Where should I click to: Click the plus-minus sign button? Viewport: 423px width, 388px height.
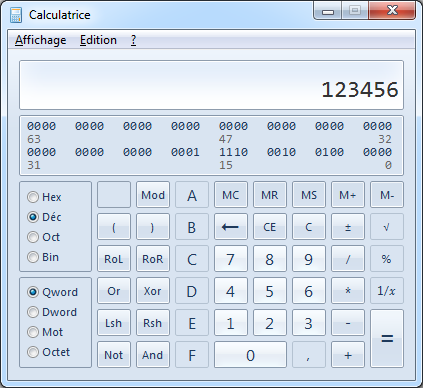[x=348, y=227]
